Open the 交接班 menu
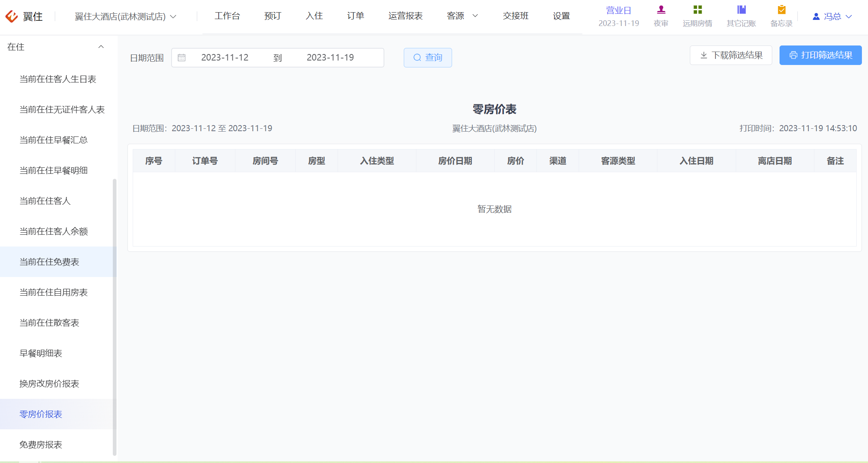 (516, 16)
